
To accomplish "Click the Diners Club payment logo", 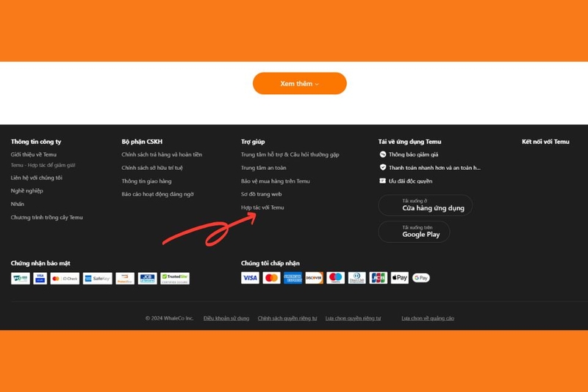I will 357,278.
